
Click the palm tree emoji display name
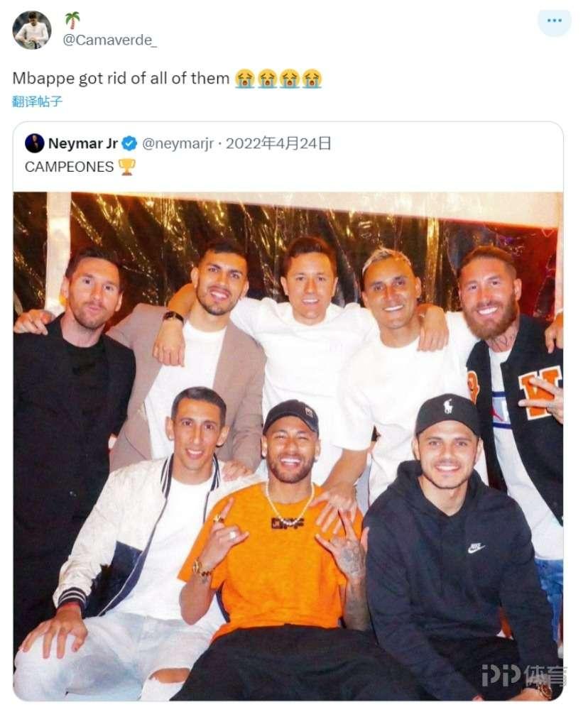tap(72, 20)
